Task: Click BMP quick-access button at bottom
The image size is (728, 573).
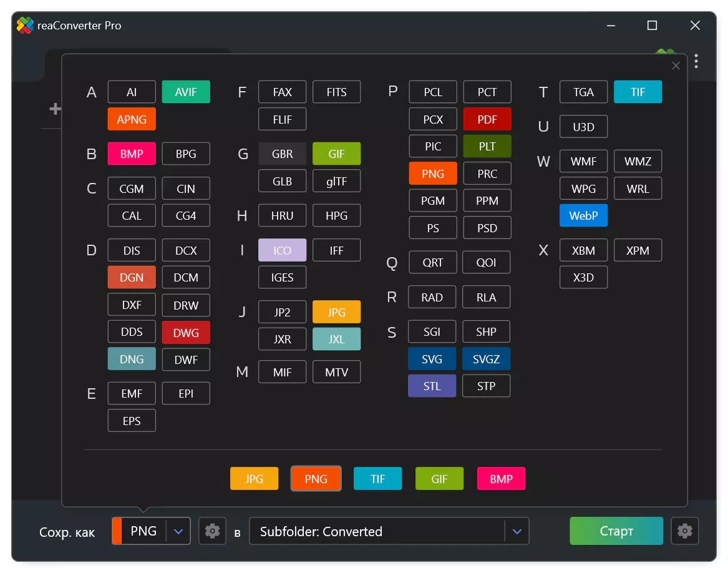Action: coord(501,479)
